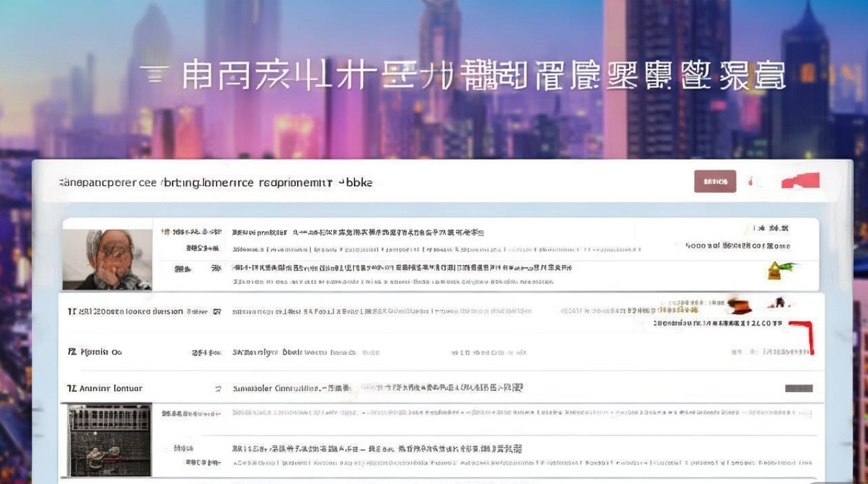Viewport: 868px width, 484px height.
Task: Open the portrait thumbnail of the grey-haired person
Action: [x=107, y=259]
